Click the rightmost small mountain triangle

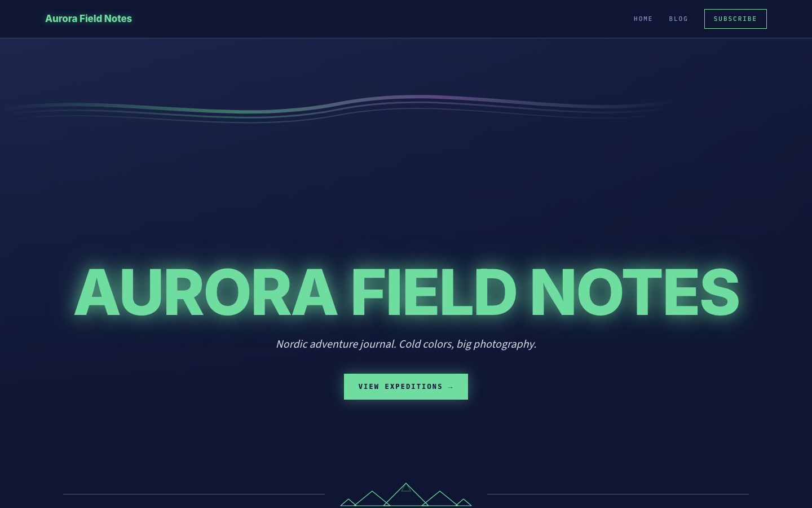click(464, 502)
